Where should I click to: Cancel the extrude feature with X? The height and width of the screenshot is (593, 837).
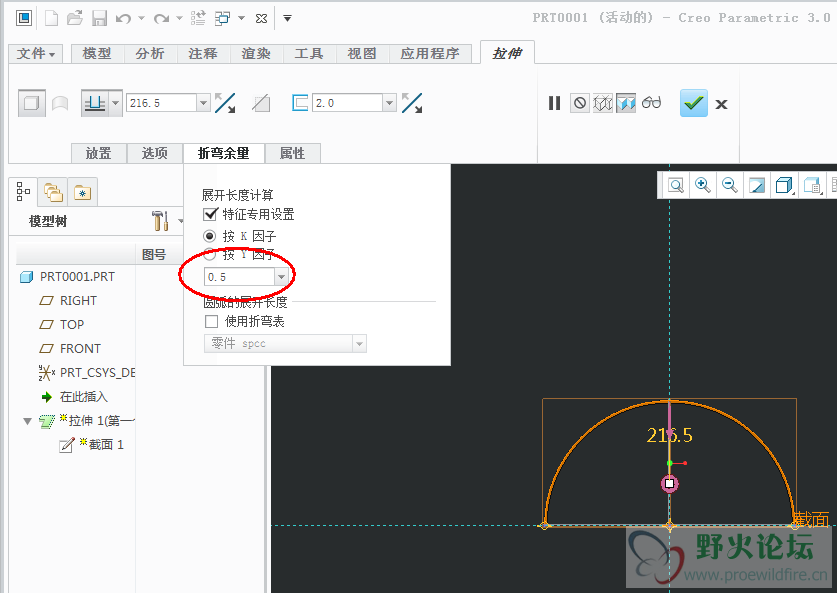[x=721, y=104]
